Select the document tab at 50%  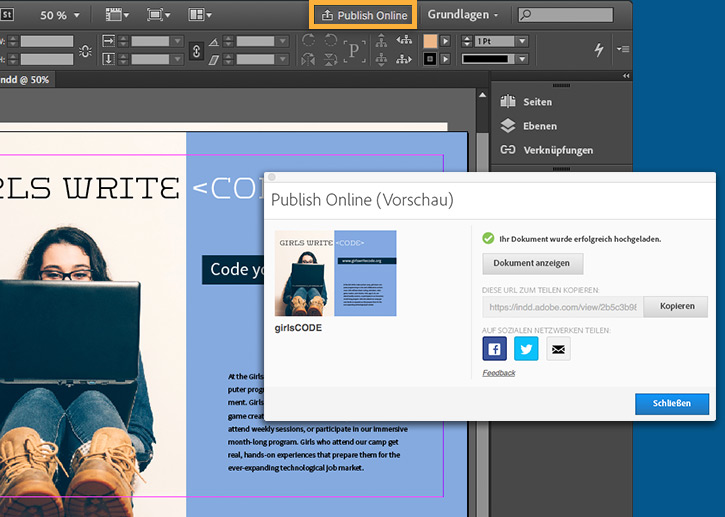27,80
